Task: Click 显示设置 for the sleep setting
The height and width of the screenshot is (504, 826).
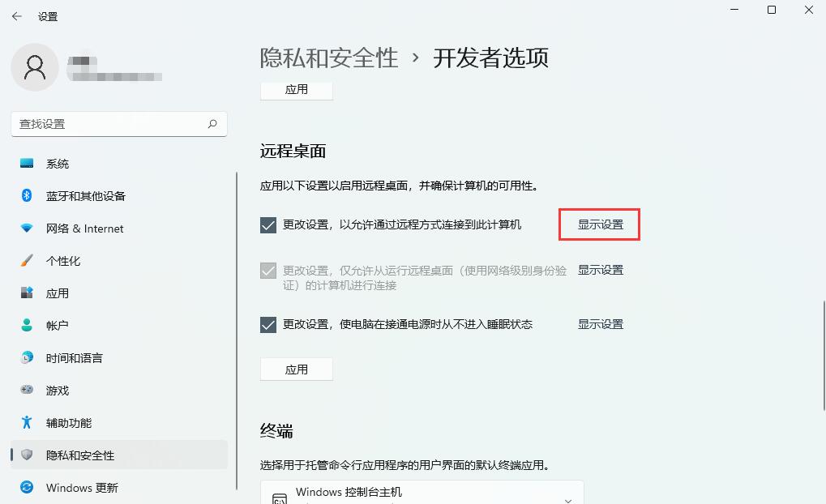Action: click(601, 324)
